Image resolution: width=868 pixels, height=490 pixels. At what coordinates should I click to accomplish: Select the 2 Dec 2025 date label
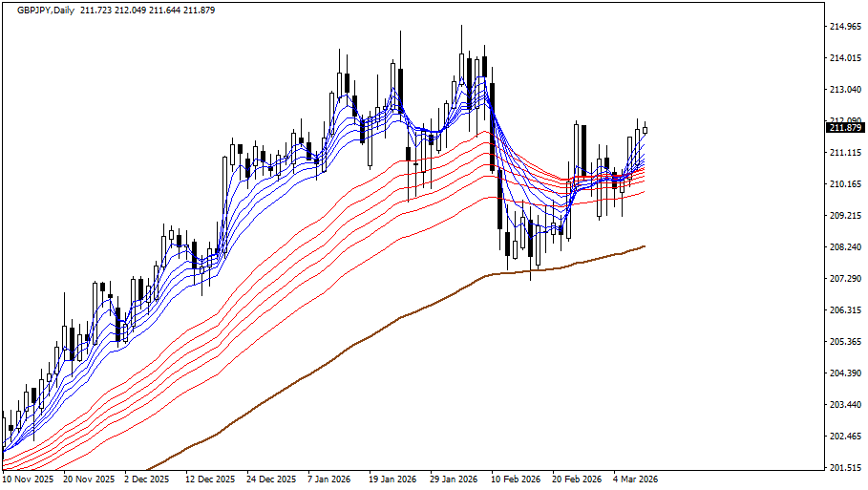[x=147, y=479]
